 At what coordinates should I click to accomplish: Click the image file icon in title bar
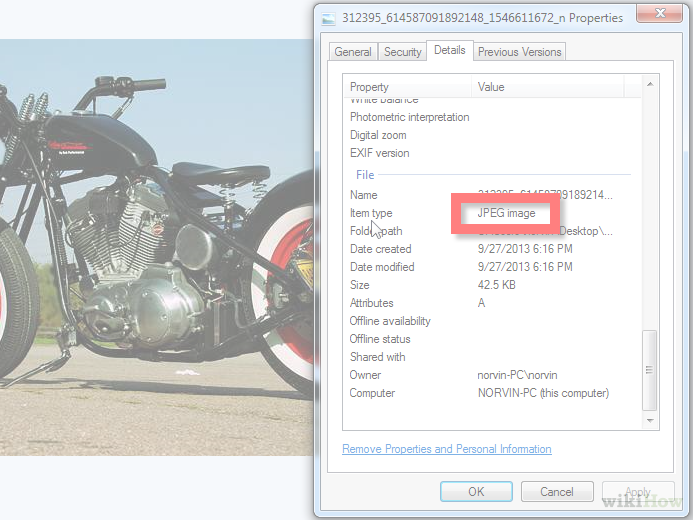pyautogui.click(x=328, y=19)
